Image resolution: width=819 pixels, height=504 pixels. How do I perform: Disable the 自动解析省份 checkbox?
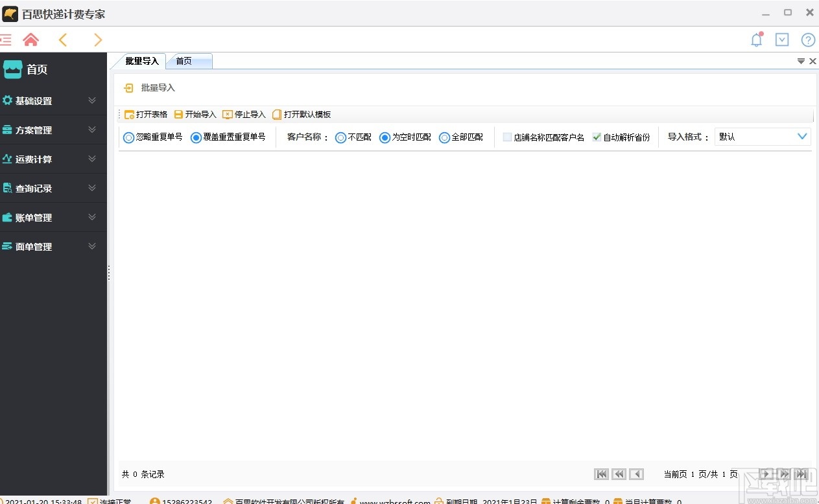point(597,137)
